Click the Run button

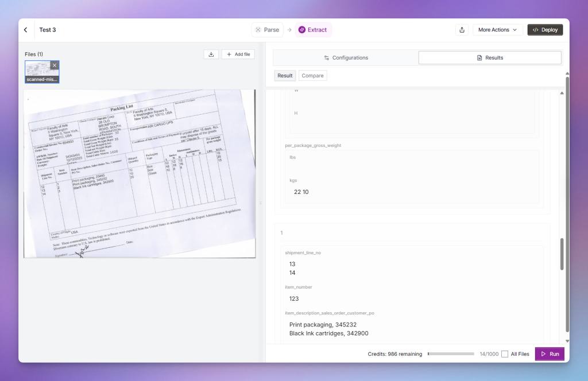pos(549,354)
